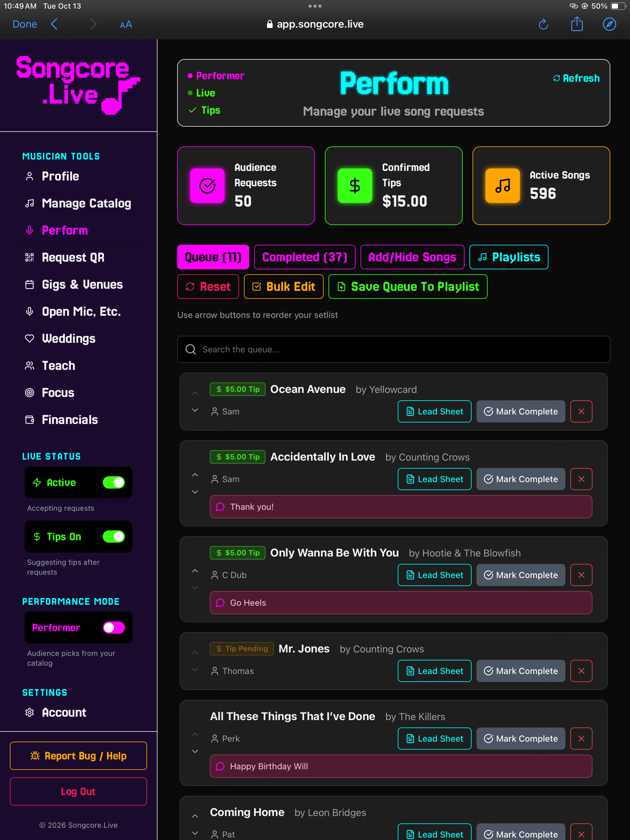The height and width of the screenshot is (840, 630).
Task: Click the pink Audience Requests checkmark icon
Action: point(207,186)
